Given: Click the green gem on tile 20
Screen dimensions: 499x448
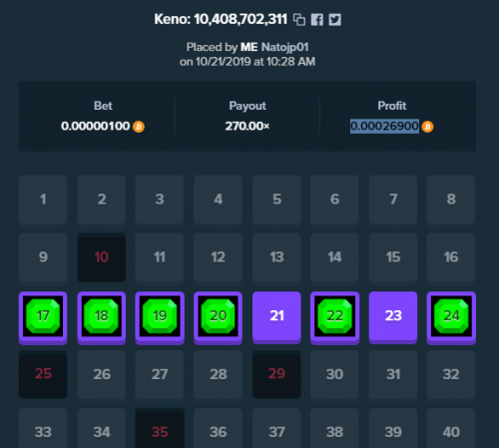Looking at the screenshot, I should [219, 316].
